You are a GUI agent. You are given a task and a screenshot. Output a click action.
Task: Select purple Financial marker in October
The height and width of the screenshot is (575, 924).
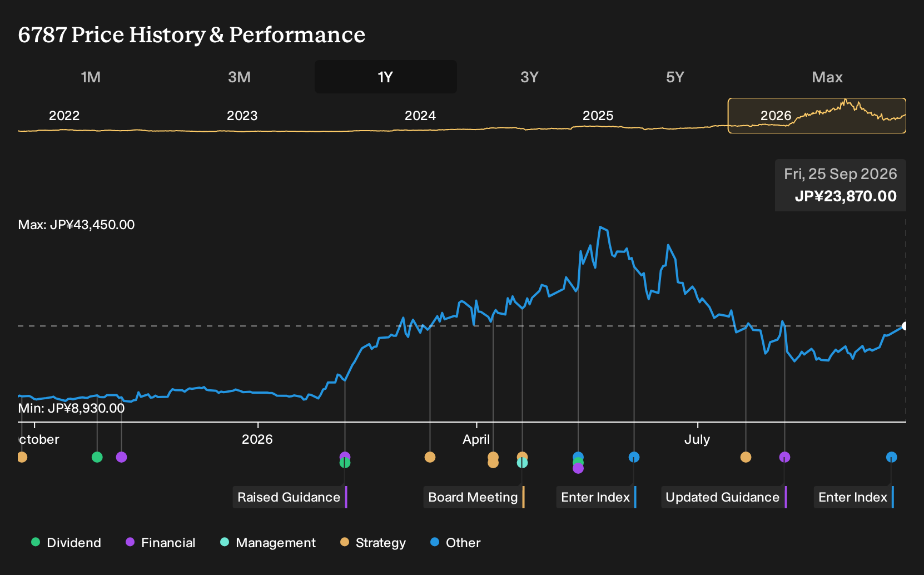(122, 457)
